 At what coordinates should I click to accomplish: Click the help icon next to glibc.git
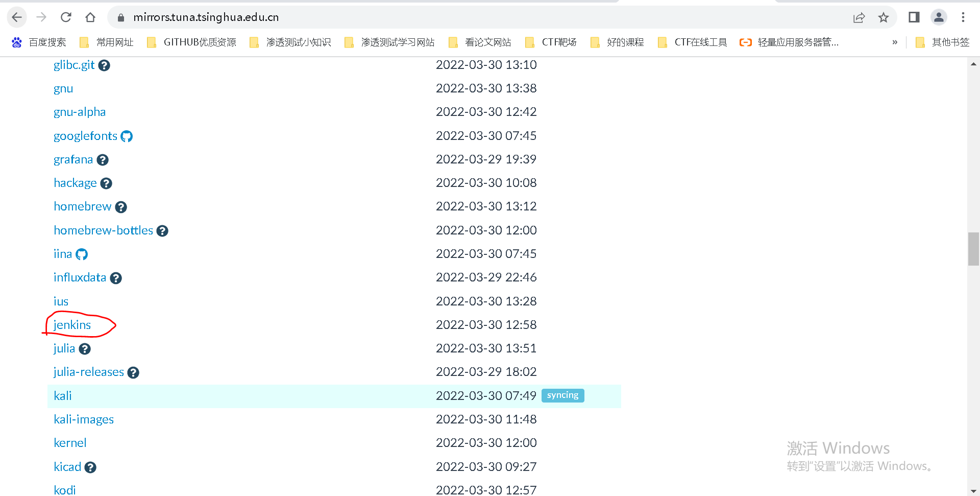click(x=104, y=65)
